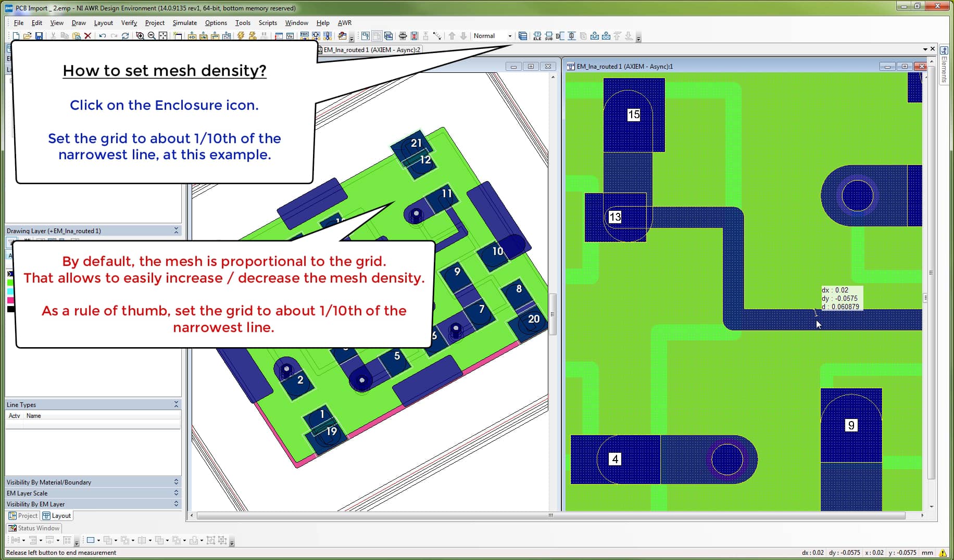Expand the EM Layer Scale section
954x560 pixels.
coord(175,492)
